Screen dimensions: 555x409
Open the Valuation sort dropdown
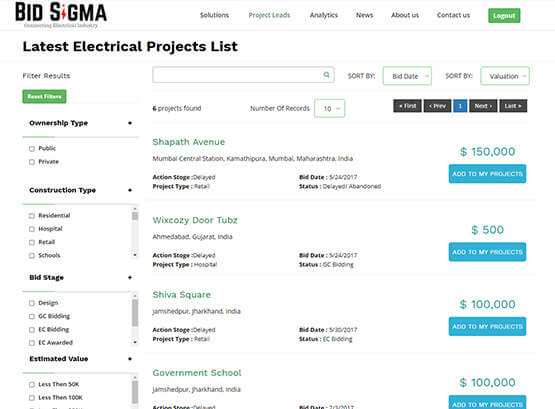[x=505, y=76]
